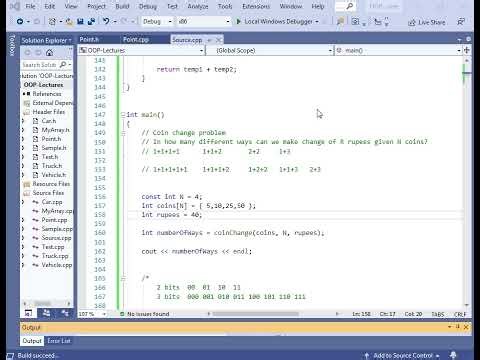
Task: Switch to the Point.h tab
Action: click(89, 40)
